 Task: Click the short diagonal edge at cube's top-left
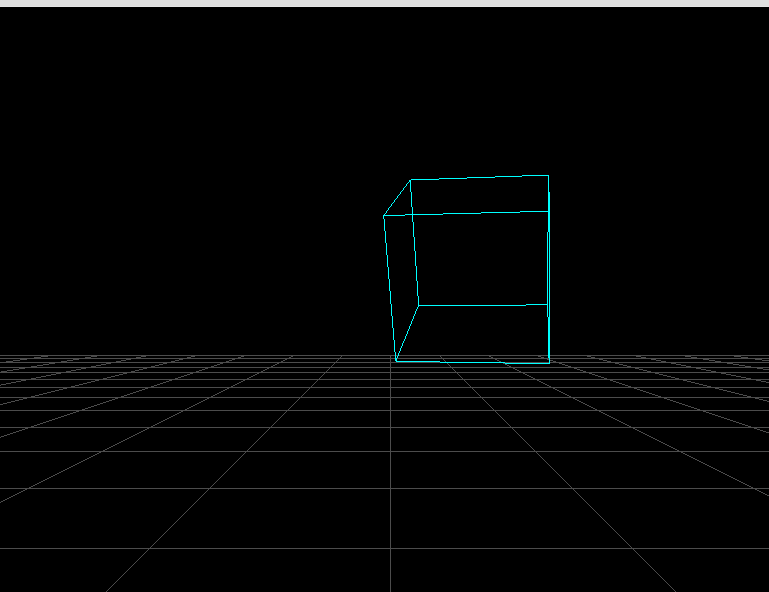point(397,198)
